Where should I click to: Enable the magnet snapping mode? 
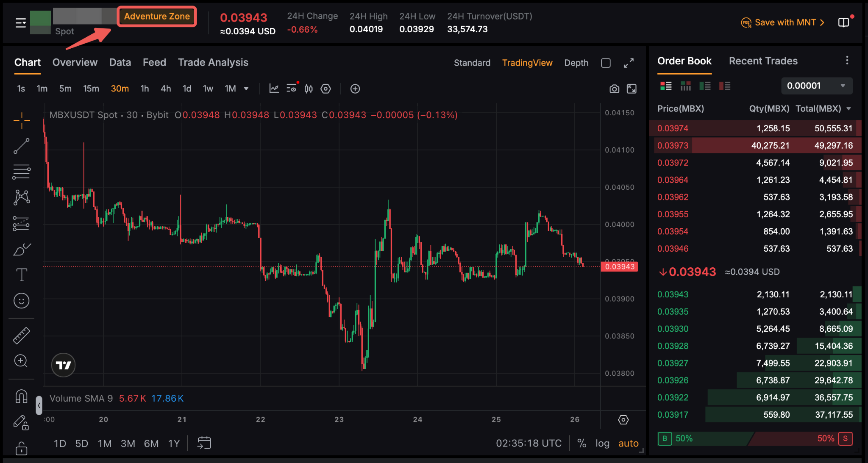[x=21, y=396]
